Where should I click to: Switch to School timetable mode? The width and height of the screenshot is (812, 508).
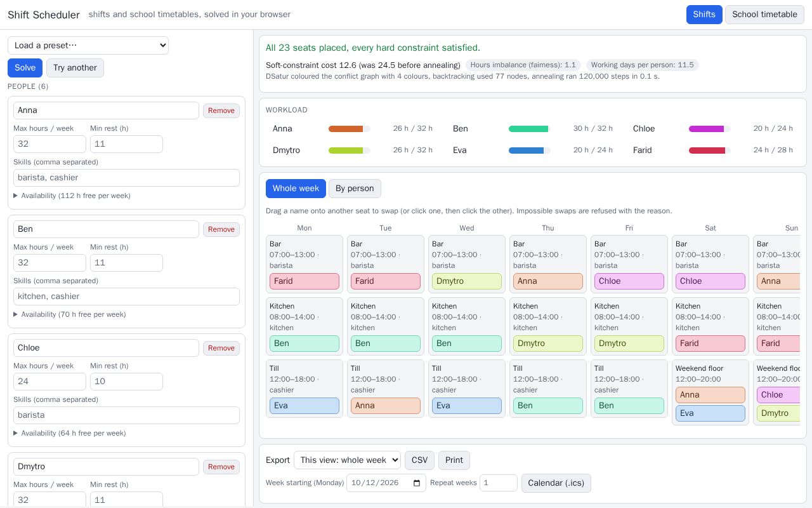pyautogui.click(x=764, y=15)
